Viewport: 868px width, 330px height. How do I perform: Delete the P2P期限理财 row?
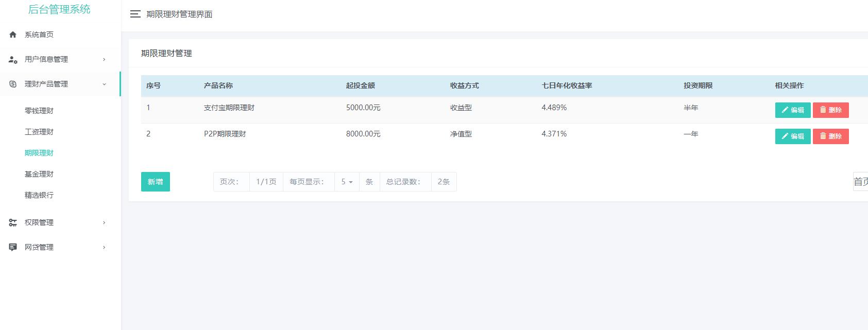[x=831, y=136]
